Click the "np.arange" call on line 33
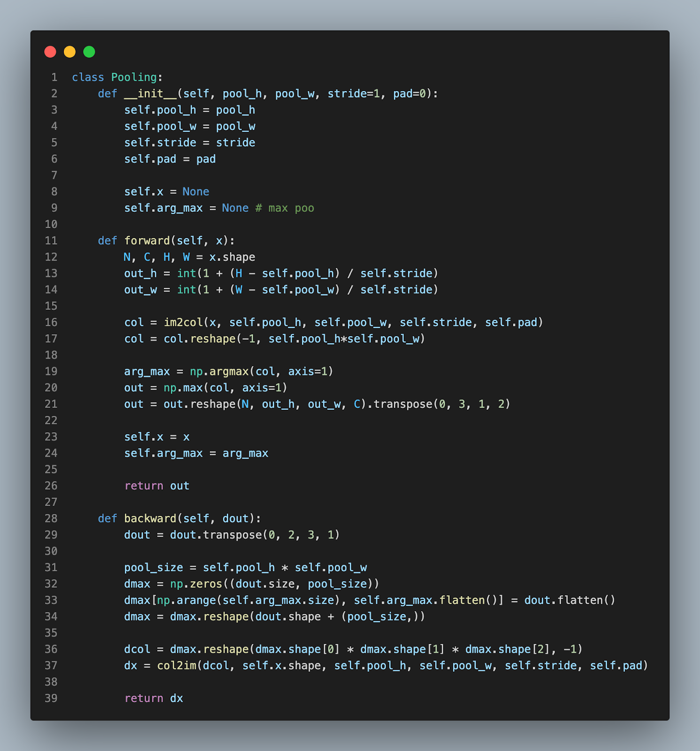 (x=186, y=600)
